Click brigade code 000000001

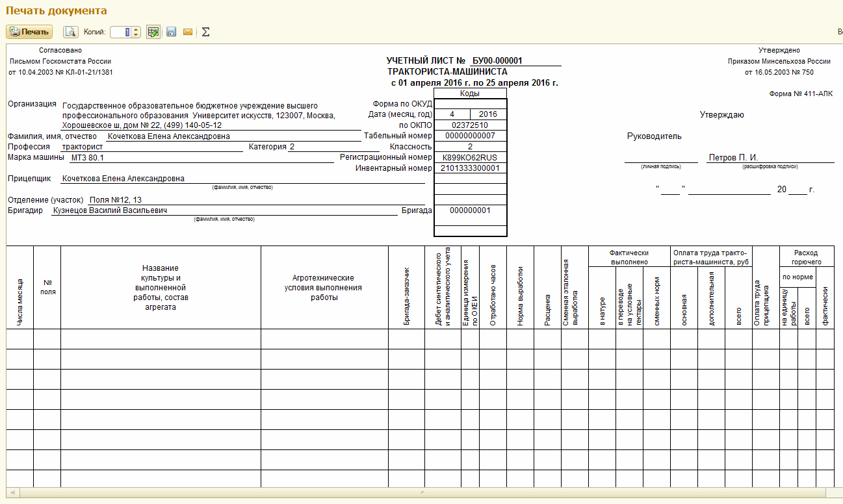[x=470, y=210]
